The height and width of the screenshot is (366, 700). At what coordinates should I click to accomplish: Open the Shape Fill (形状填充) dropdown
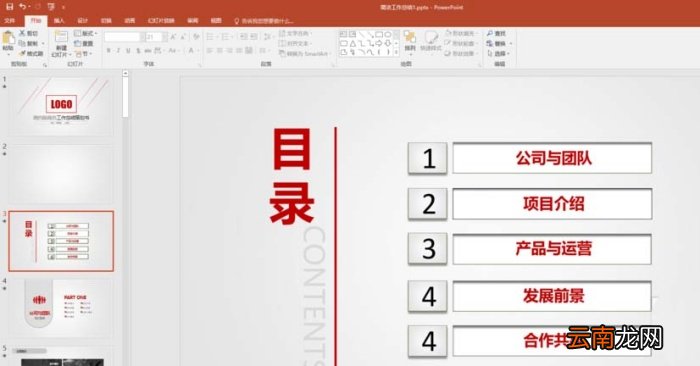click(461, 33)
